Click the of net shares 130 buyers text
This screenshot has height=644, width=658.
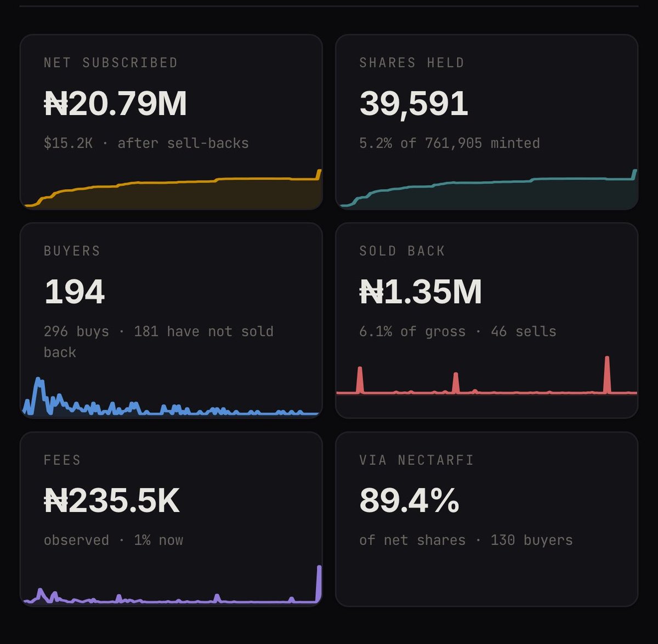(466, 540)
